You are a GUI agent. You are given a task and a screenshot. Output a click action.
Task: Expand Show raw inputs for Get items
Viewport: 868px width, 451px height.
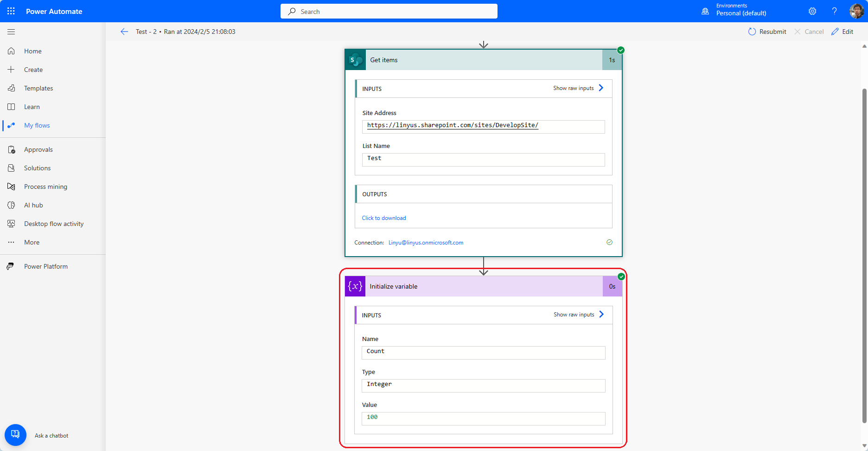(x=578, y=88)
